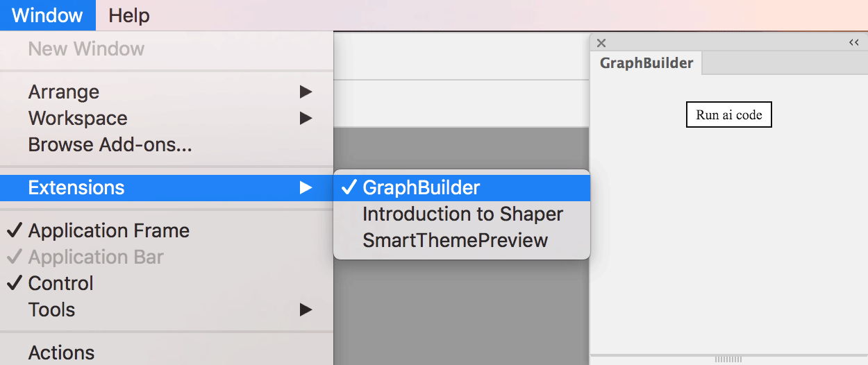Open the Help menu
Viewport: 868px width, 365px height.
coord(129,15)
